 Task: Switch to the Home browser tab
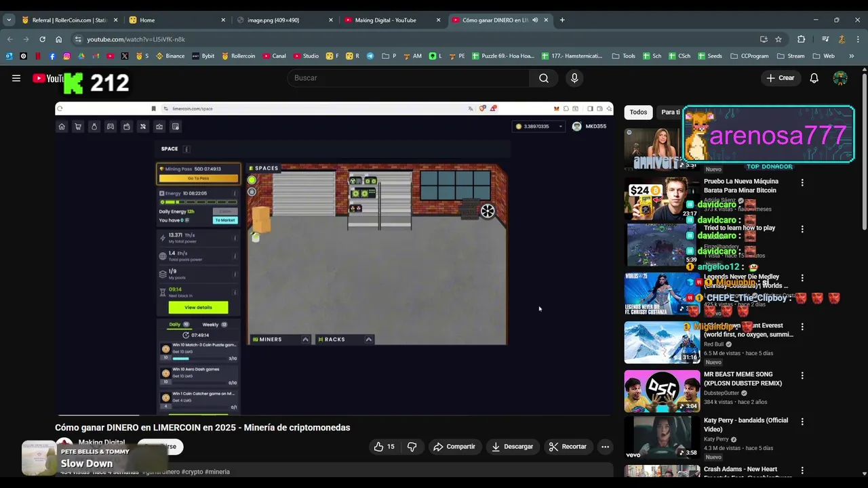[x=177, y=20]
